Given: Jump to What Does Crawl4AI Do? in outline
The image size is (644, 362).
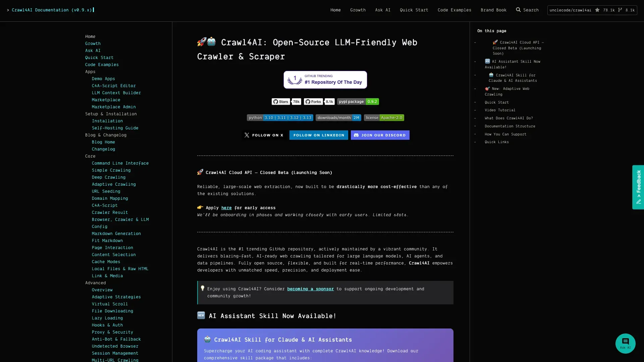Looking at the screenshot, I should click(508, 118).
